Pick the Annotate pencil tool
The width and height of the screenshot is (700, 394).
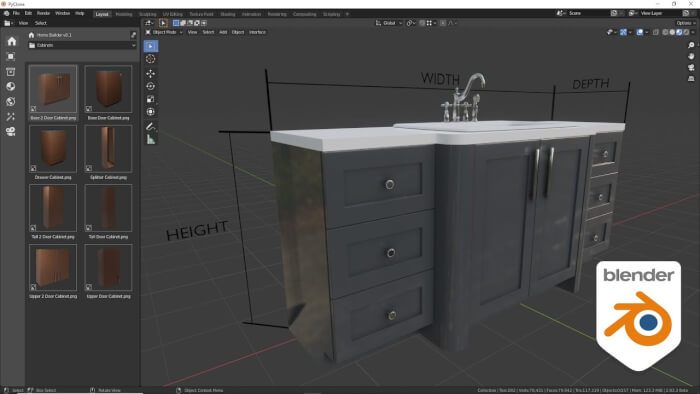(x=151, y=126)
